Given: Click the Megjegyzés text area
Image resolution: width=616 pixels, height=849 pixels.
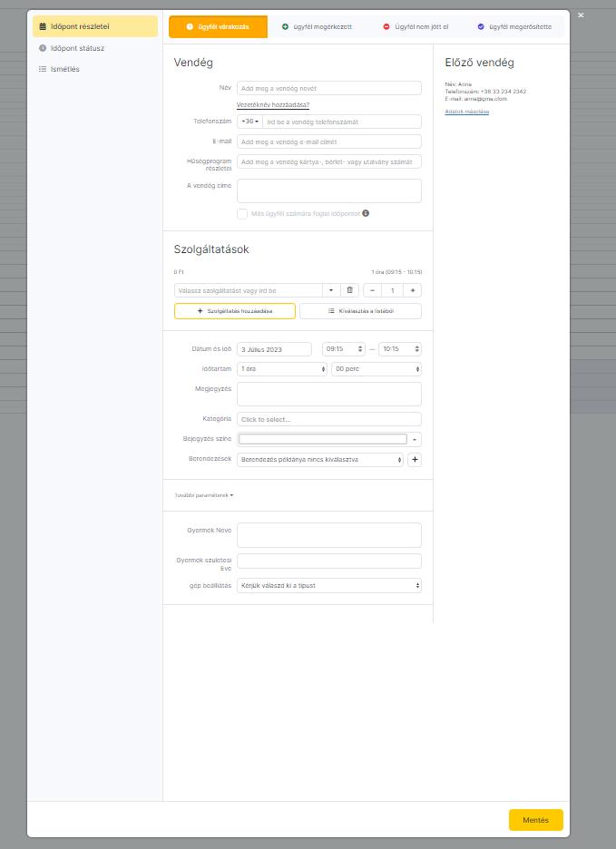Looking at the screenshot, I should click(329, 395).
